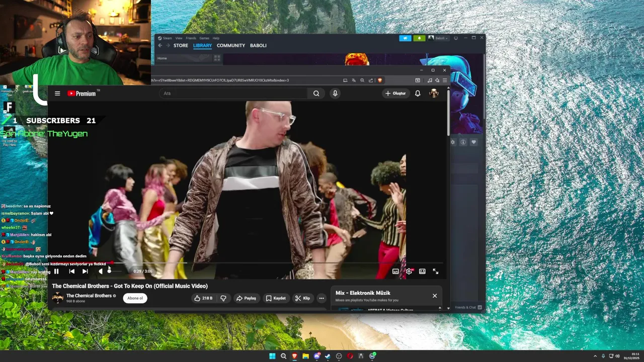Translate the page via address bar icon
Screen dimensions: 644x362
[354, 80]
